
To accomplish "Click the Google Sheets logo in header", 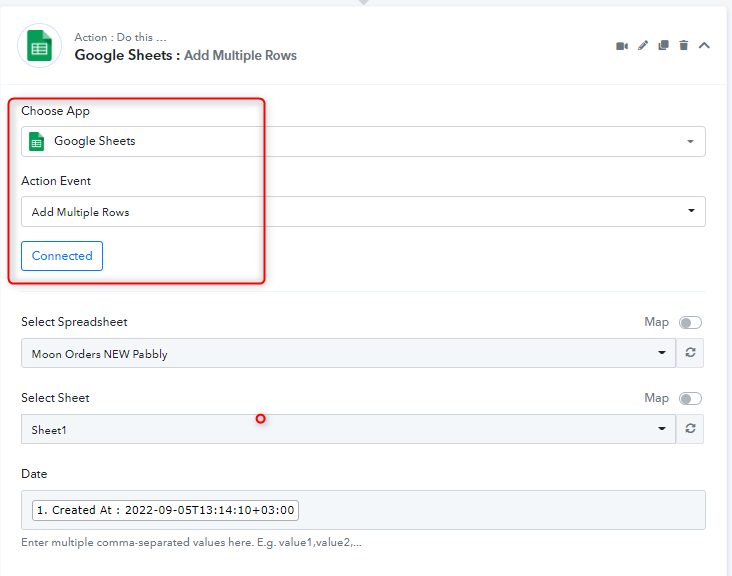I will pyautogui.click(x=40, y=46).
